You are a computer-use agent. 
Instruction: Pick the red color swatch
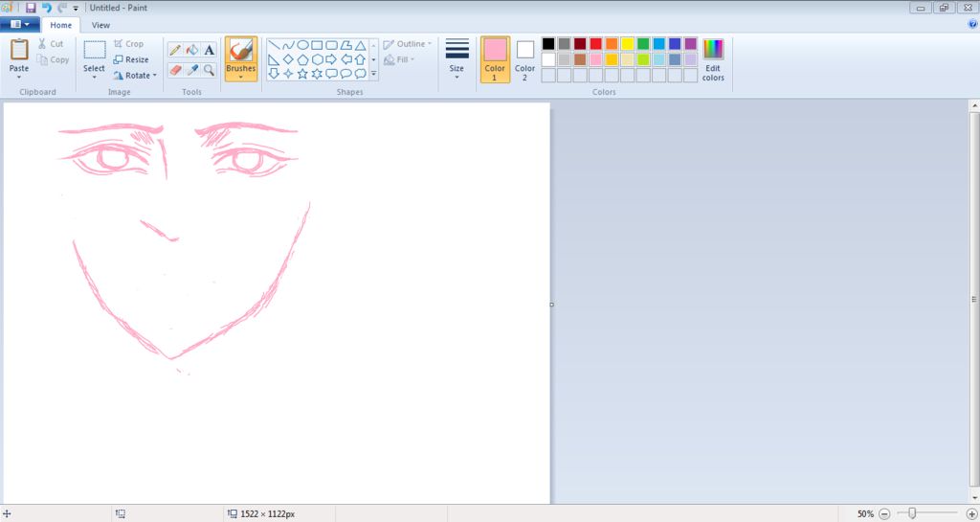[x=595, y=44]
